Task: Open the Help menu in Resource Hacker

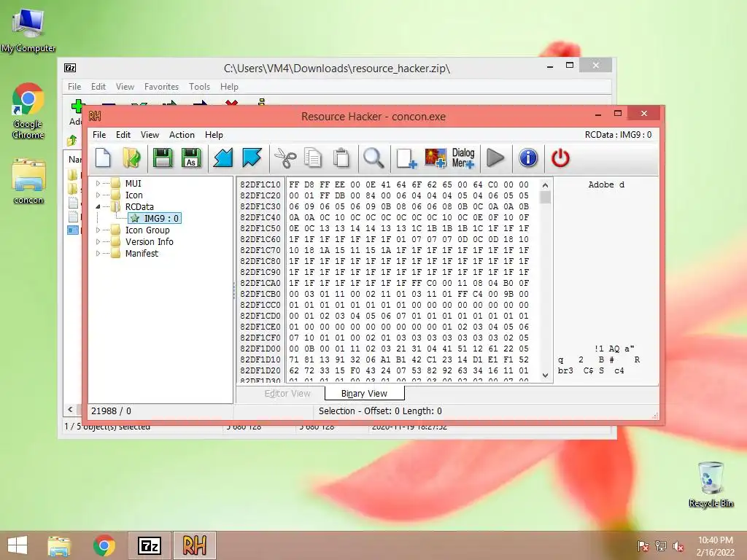Action: pos(214,135)
